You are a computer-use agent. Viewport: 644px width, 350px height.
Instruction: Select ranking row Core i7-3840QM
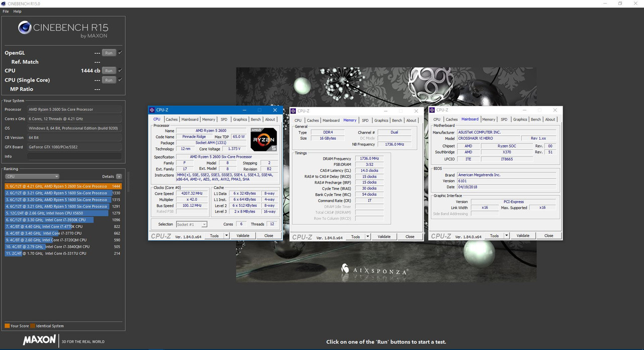pyautogui.click(x=63, y=247)
